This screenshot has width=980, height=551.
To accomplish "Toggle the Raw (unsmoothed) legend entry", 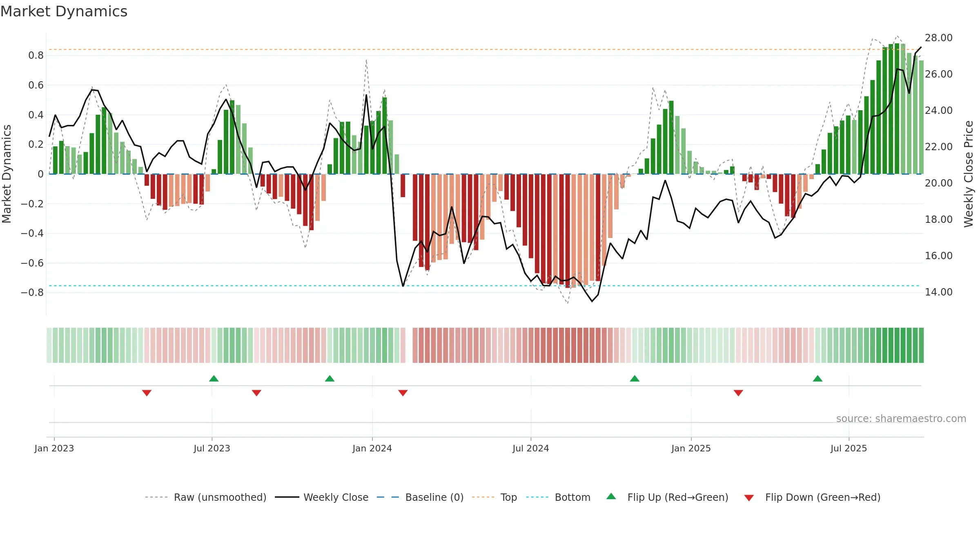I will [x=206, y=497].
